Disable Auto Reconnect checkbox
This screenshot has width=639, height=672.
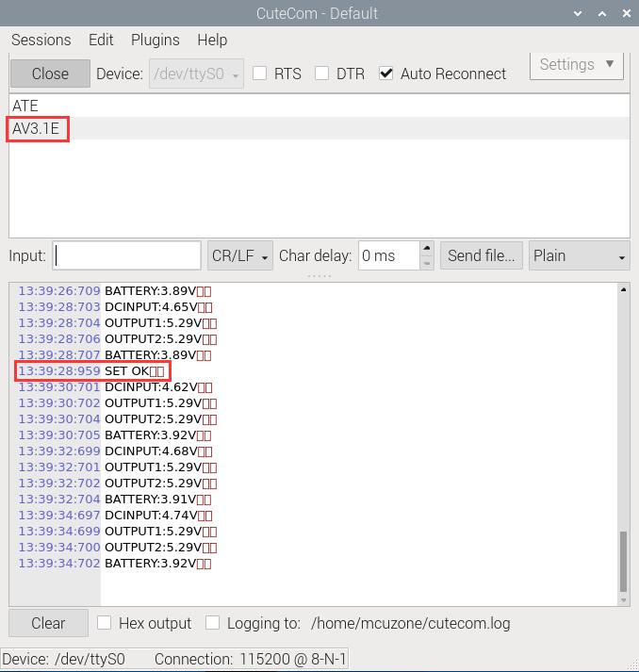point(386,74)
